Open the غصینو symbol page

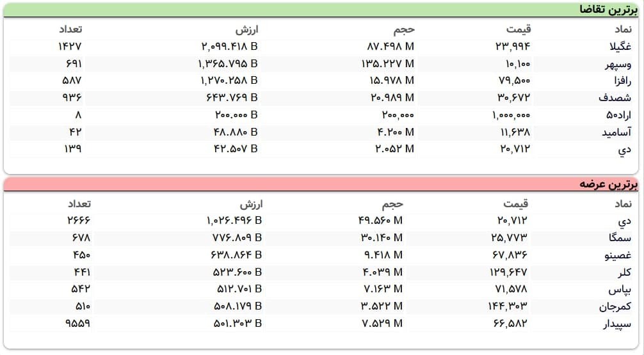617,255
